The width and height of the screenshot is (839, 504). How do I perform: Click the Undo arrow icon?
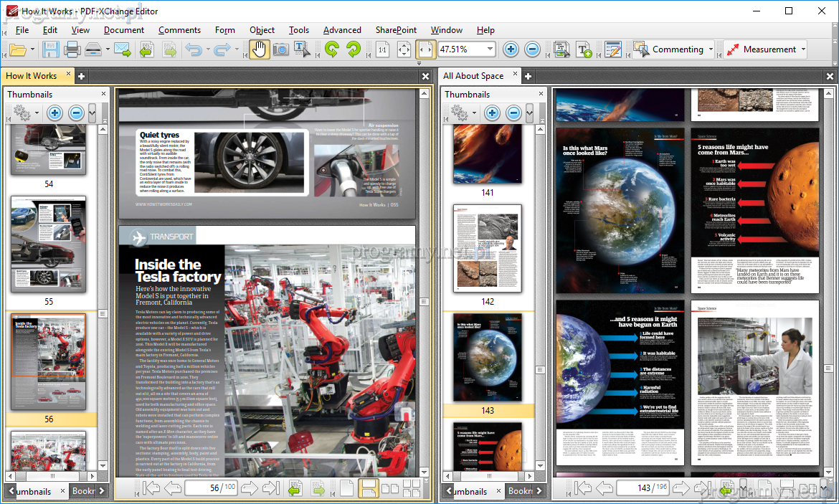[193, 49]
